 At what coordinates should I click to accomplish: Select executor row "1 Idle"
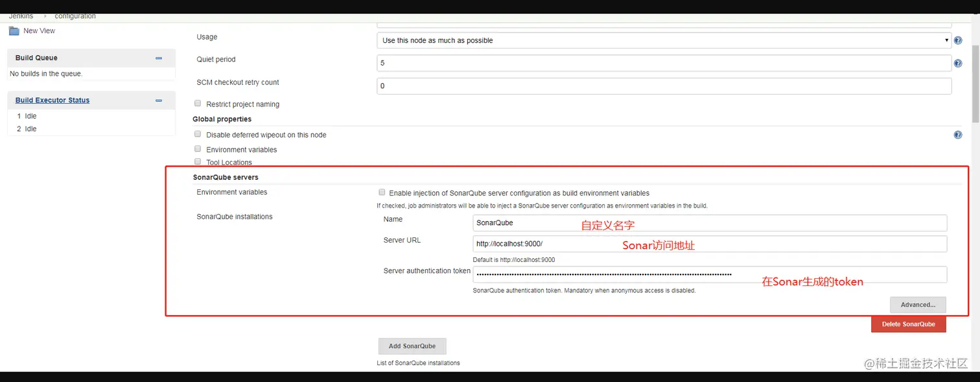tap(27, 116)
